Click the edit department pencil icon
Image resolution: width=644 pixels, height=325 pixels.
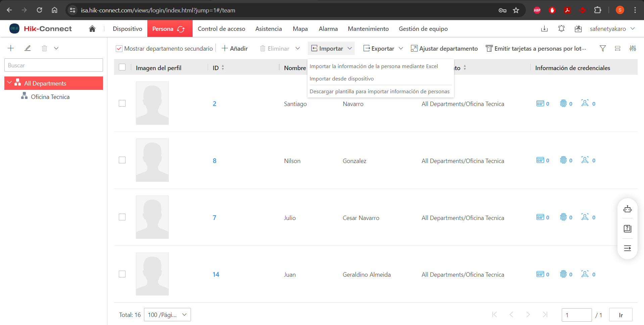(x=28, y=48)
